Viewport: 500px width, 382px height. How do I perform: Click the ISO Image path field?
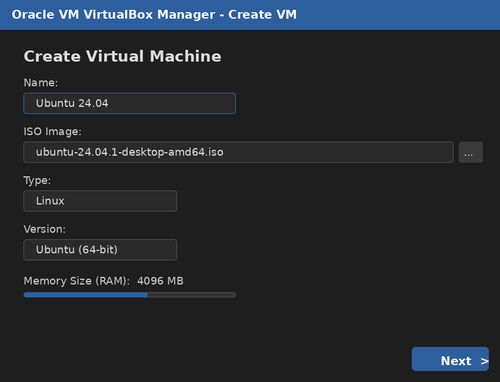click(238, 152)
